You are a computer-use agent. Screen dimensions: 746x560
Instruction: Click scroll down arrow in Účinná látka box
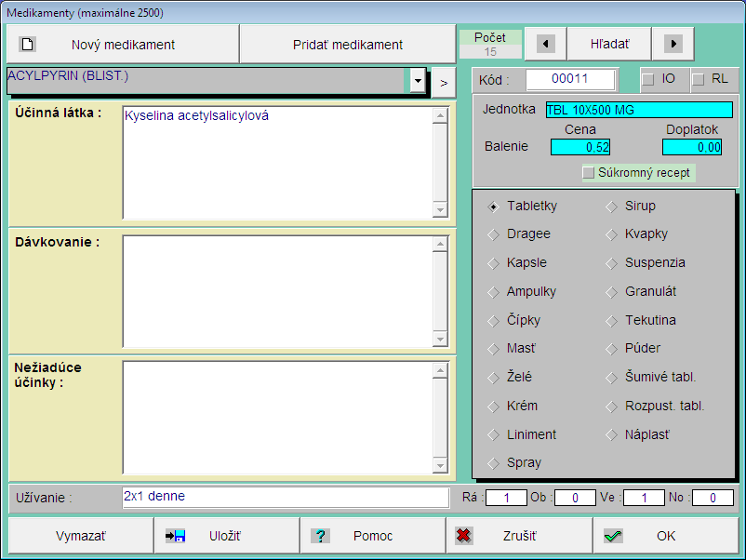440,209
